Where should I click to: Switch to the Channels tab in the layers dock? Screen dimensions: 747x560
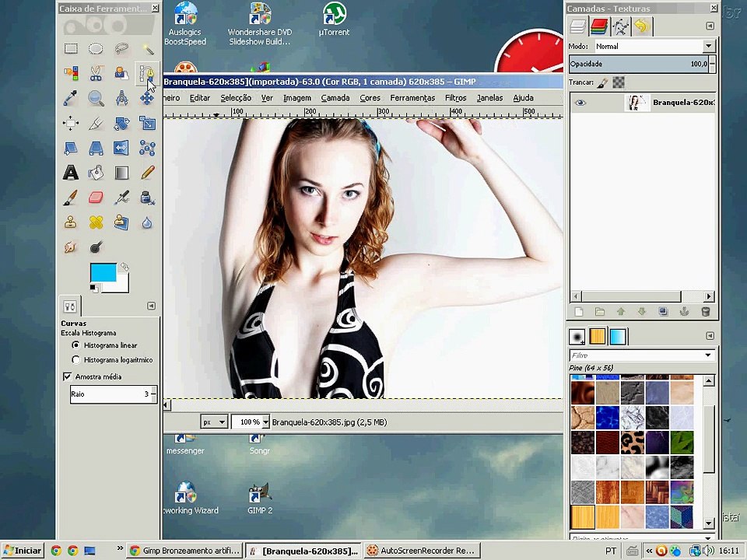(x=599, y=26)
